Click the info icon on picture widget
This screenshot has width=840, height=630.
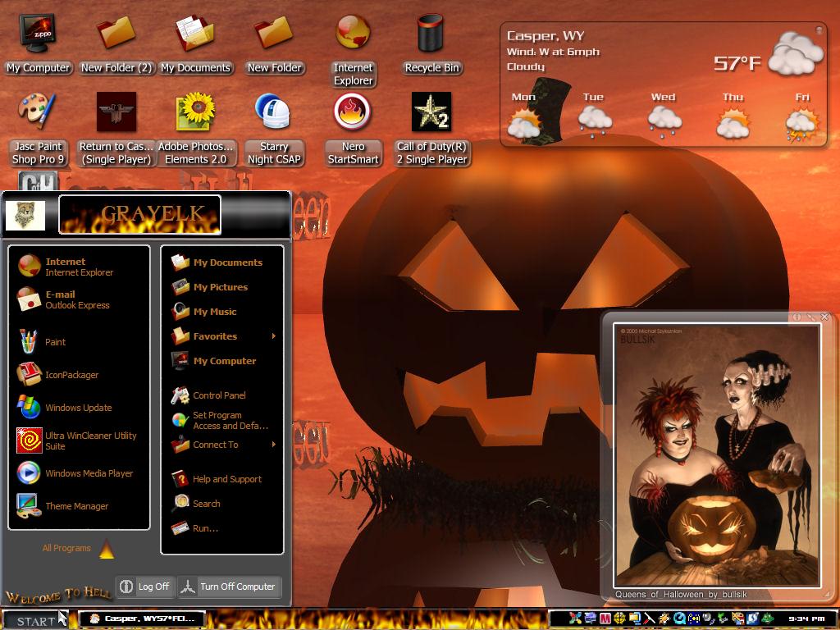[x=797, y=317]
